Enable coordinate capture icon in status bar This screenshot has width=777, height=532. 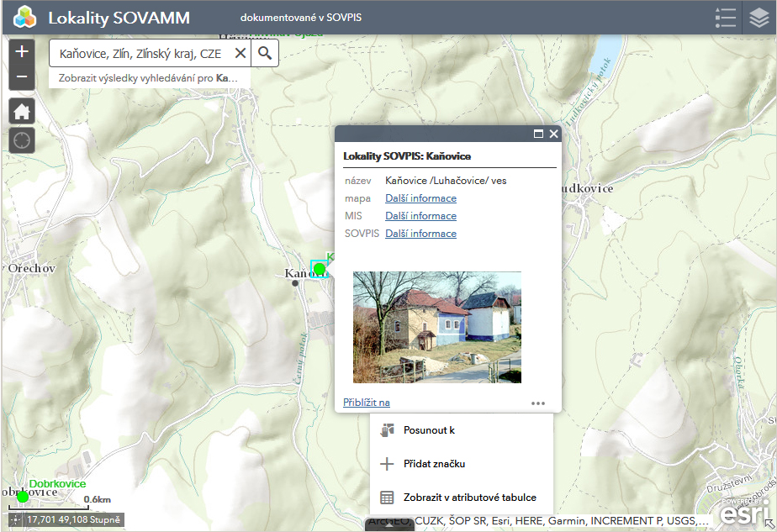(15, 520)
